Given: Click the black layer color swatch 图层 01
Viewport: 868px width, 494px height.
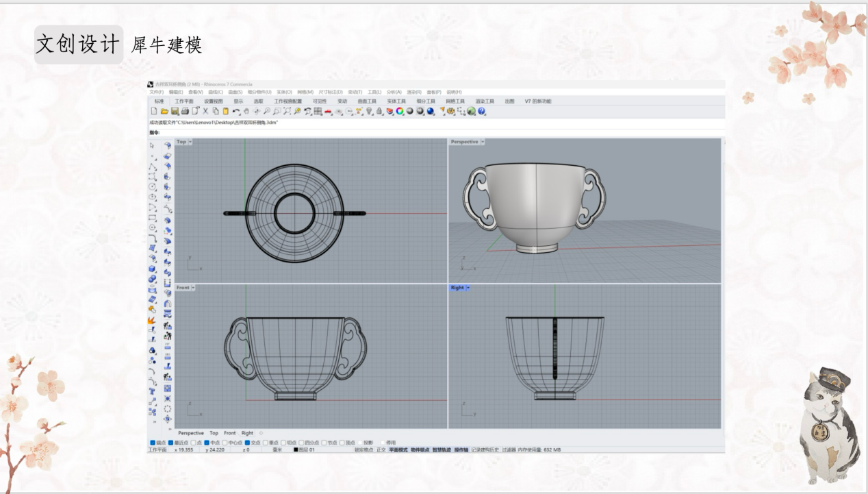Looking at the screenshot, I should pos(296,450).
